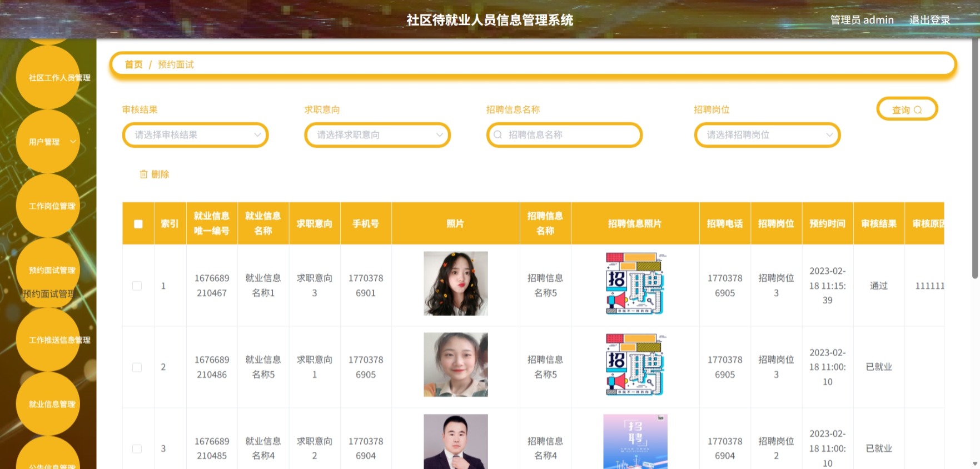
Task: Check the checkbox for row index 1
Action: [137, 286]
